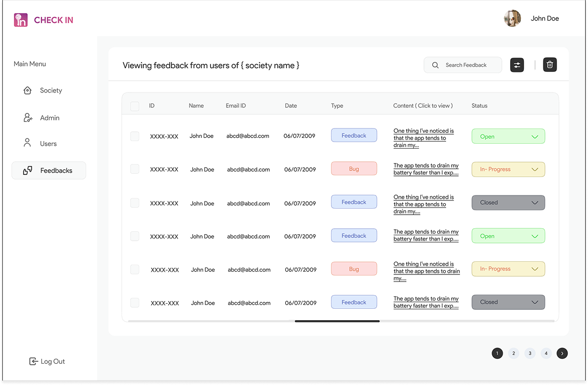Screen dimensions: 588x385
Task: Click the 'Type' column header
Action: [x=337, y=106]
